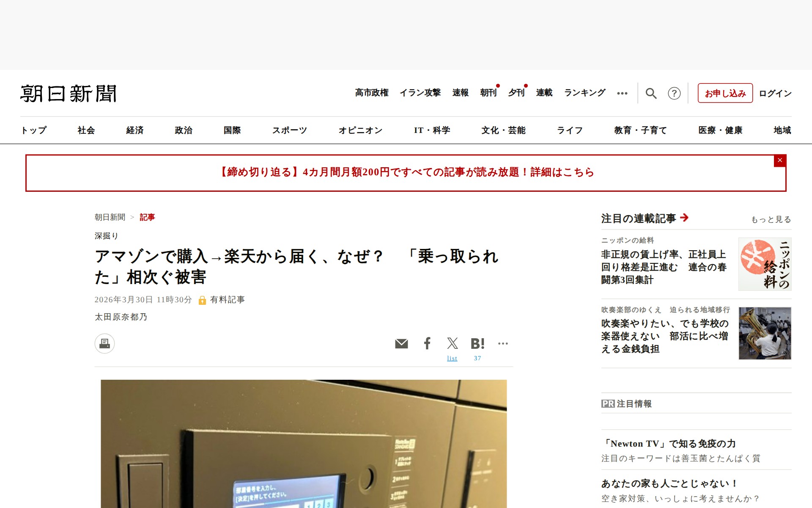
Task: Click the list link under the X share icon
Action: tap(452, 358)
